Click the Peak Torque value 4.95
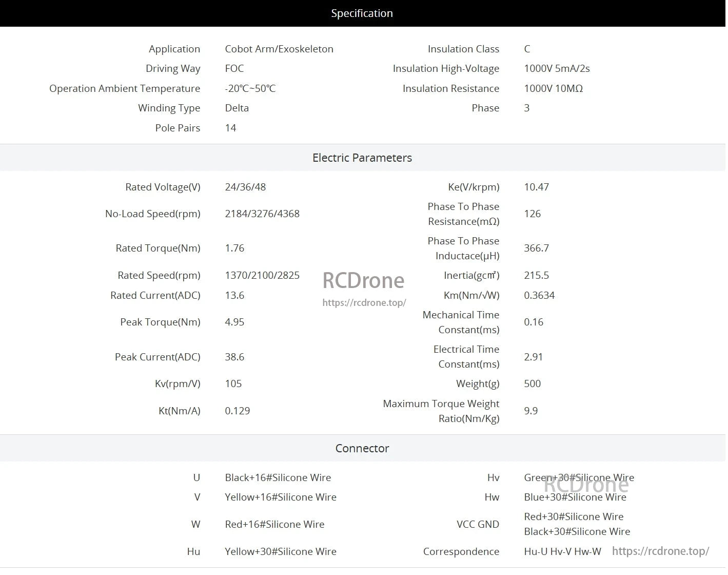 click(x=234, y=322)
